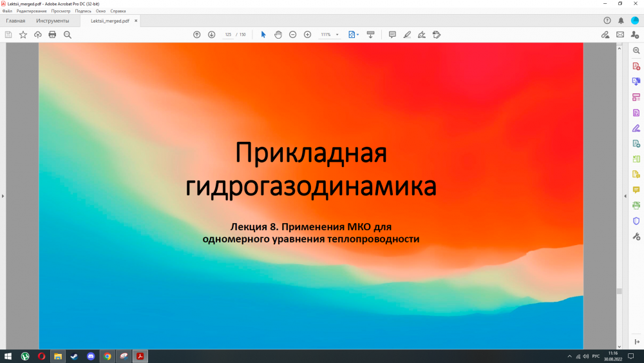This screenshot has height=363, width=644.
Task: Click the Zoom out minus icon
Action: click(x=293, y=34)
